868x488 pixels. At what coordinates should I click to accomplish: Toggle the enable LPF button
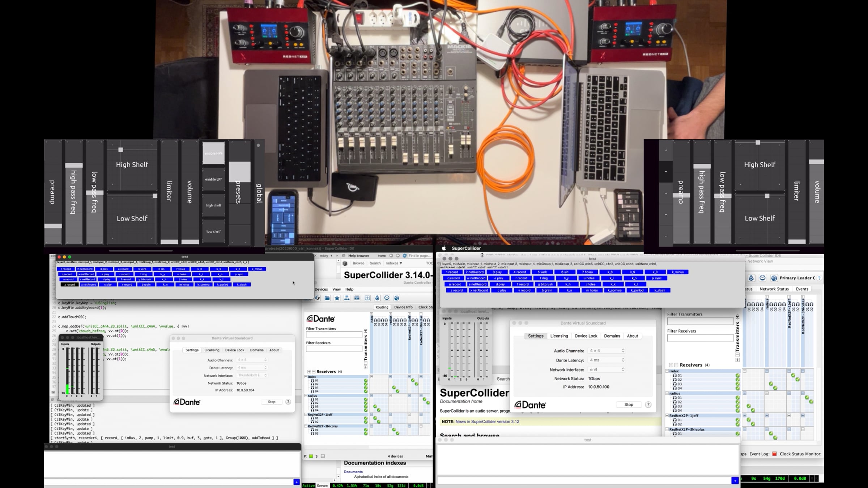click(213, 179)
